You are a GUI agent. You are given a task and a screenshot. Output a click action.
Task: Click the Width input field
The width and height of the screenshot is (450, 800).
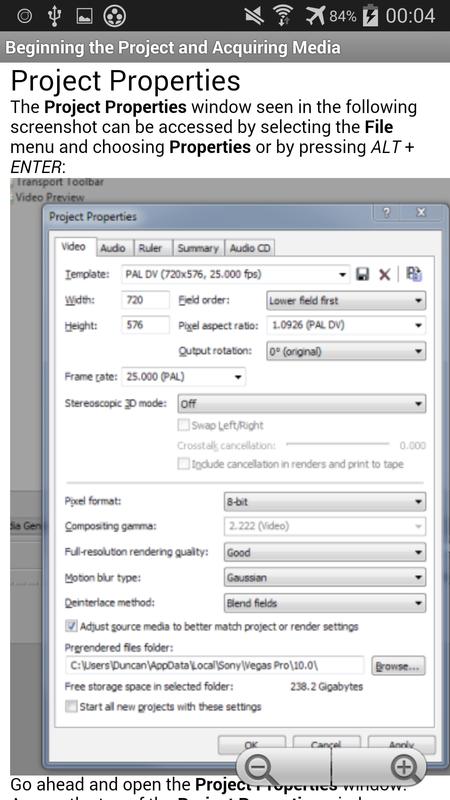[145, 300]
